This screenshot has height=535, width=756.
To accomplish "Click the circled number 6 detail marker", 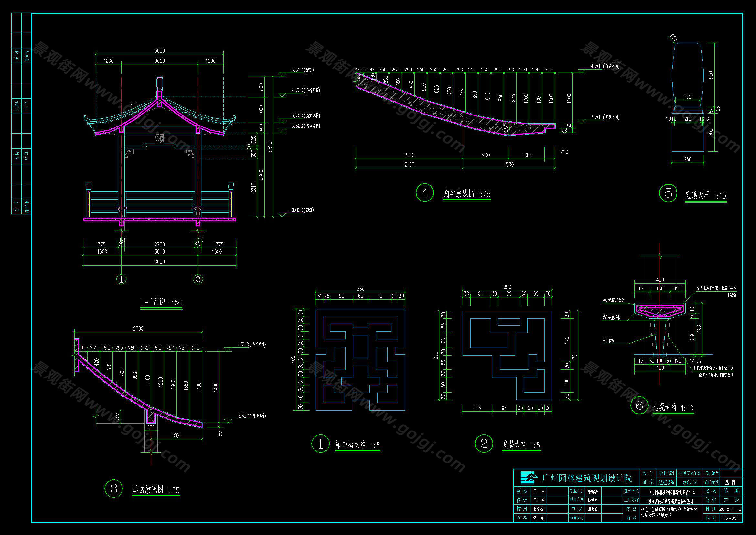I will pyautogui.click(x=639, y=405).
